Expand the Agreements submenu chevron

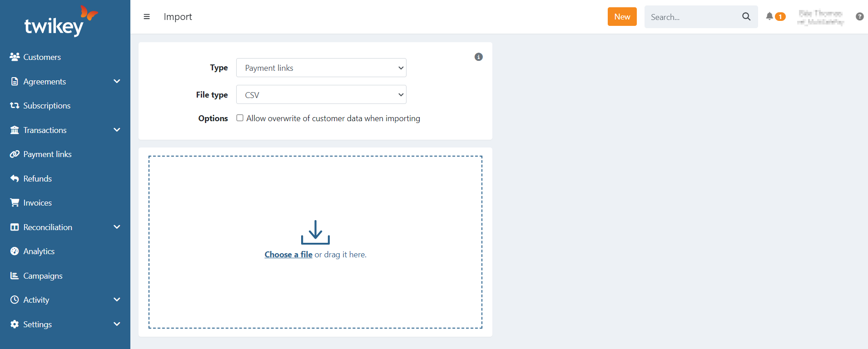pyautogui.click(x=117, y=81)
